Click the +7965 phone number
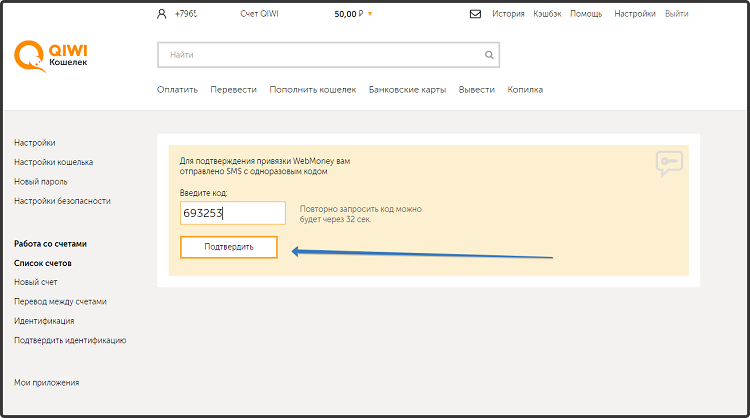The image size is (750, 418). point(186,14)
